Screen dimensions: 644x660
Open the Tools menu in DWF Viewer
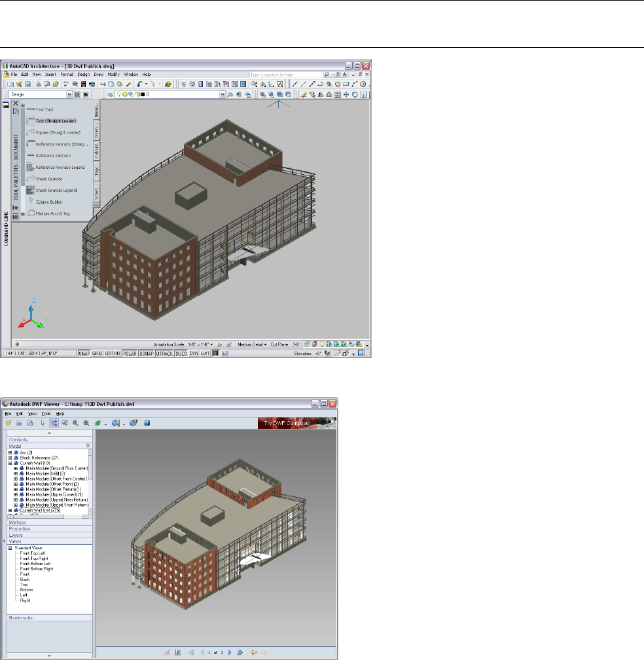tap(46, 414)
